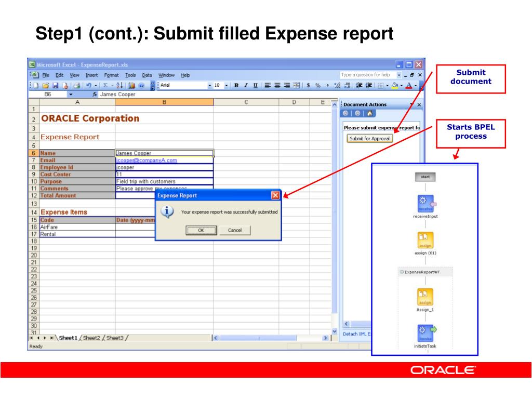This screenshot has width=532, height=399.
Task: Open the Insert menu
Action: [x=91, y=75]
